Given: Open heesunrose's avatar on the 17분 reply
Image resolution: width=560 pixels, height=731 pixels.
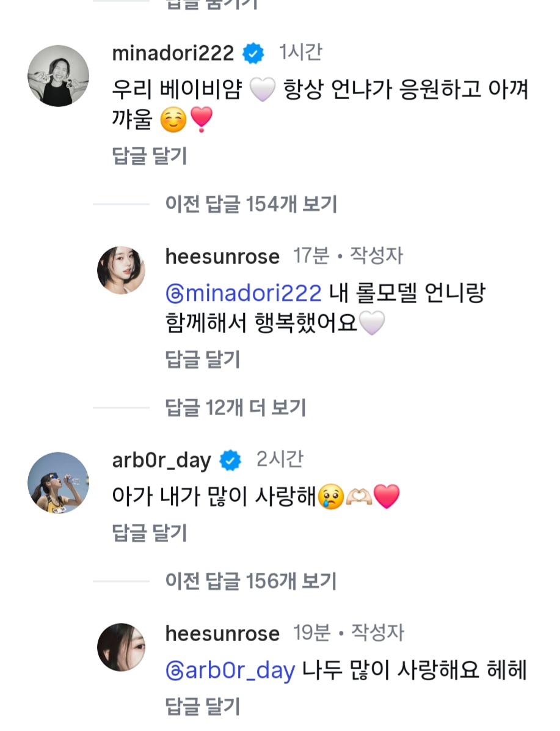Looking at the screenshot, I should [121, 270].
